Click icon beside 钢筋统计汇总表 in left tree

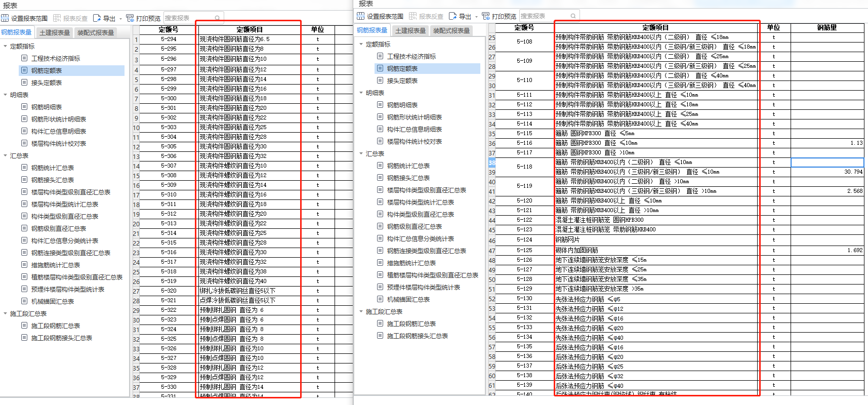click(x=24, y=168)
